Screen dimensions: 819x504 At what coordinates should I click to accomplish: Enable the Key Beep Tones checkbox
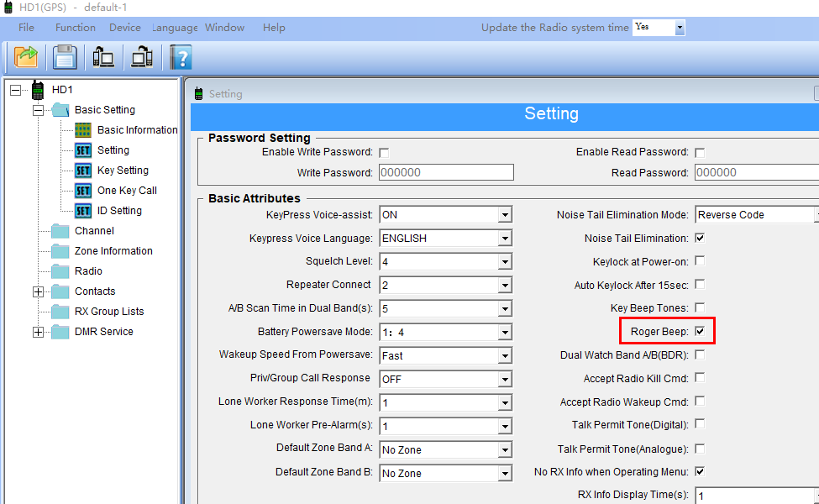coord(700,308)
